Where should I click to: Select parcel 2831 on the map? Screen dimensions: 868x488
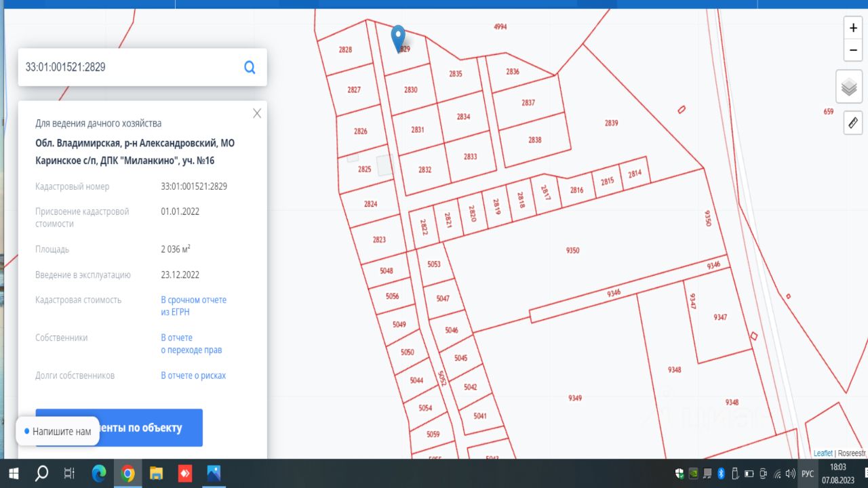click(x=418, y=129)
